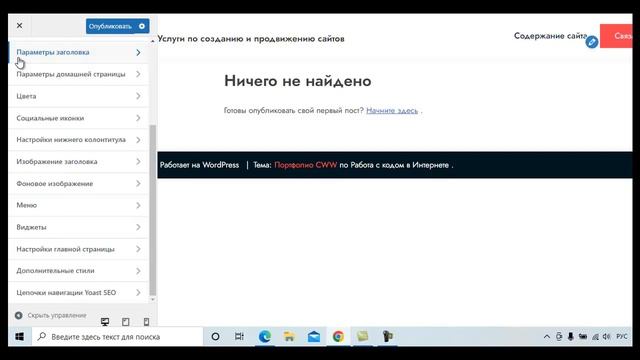Open Изображение заголовка section
Viewport: 640px width, 360px height.
coord(78,162)
